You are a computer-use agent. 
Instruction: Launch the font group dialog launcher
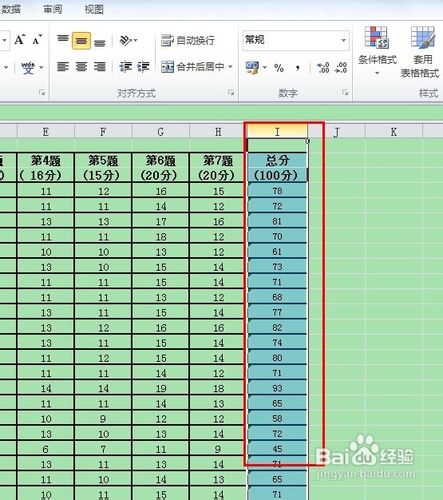click(42, 92)
